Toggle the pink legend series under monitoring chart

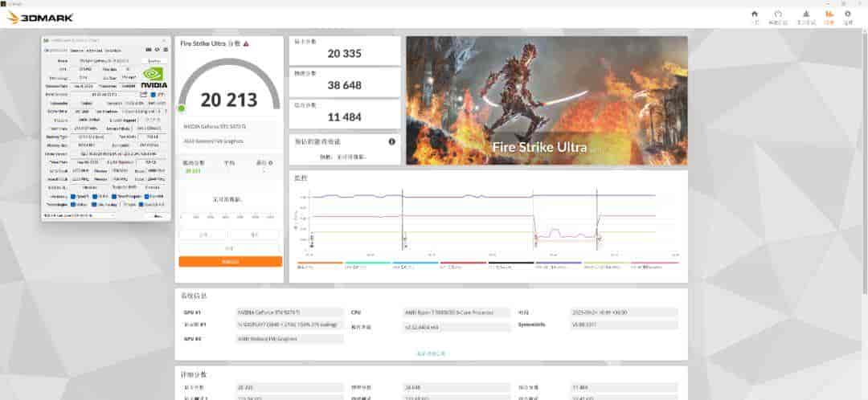654,265
